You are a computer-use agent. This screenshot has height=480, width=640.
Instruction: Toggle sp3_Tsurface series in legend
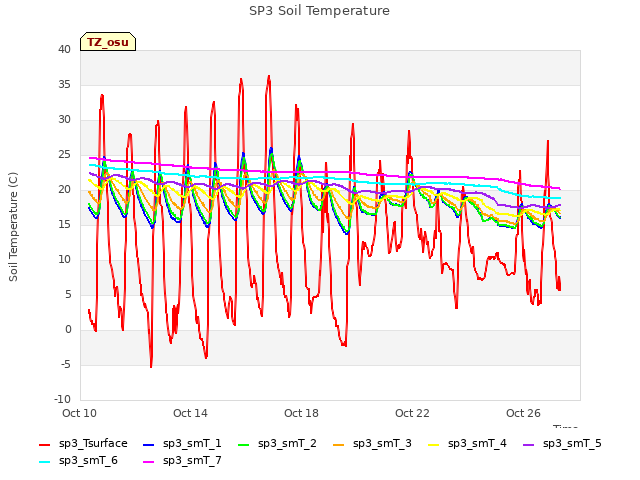click(x=83, y=443)
